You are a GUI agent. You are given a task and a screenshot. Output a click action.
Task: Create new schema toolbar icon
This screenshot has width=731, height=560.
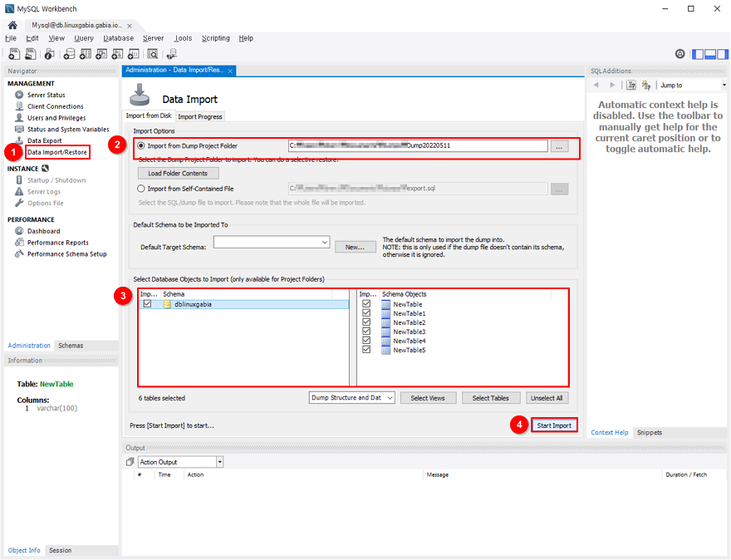pos(69,54)
